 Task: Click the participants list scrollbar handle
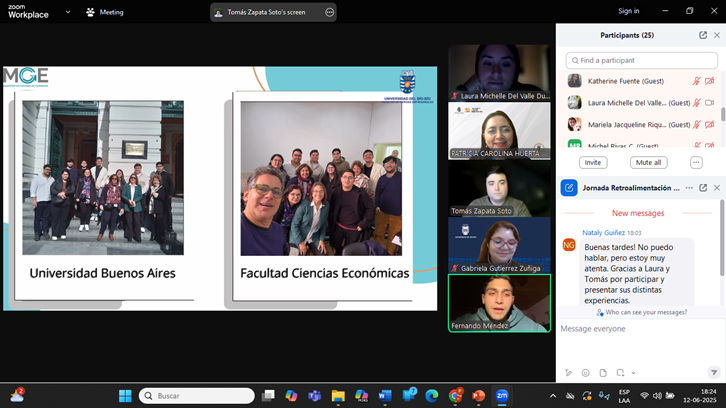pos(723,114)
